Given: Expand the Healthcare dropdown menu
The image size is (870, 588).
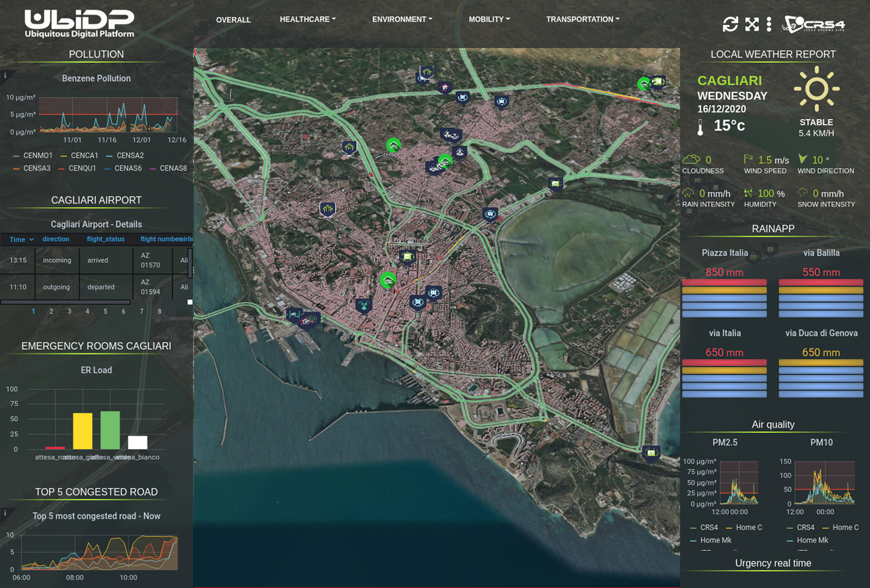Looking at the screenshot, I should point(307,19).
